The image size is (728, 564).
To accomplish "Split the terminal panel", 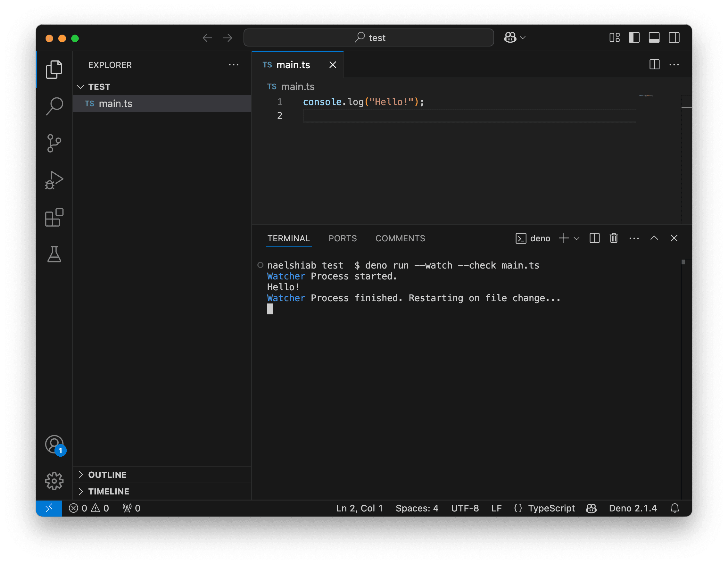I will [x=594, y=238].
